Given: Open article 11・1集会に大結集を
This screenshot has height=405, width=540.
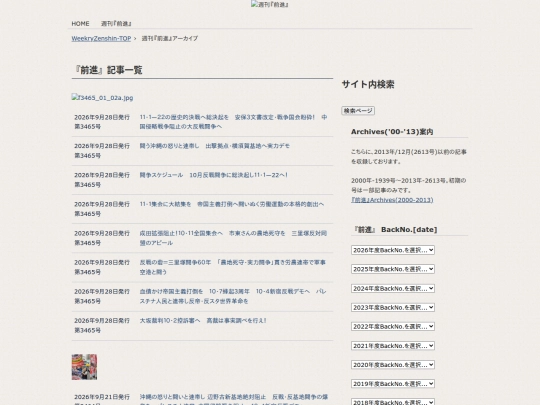Looking at the screenshot, I should pyautogui.click(x=231, y=204).
